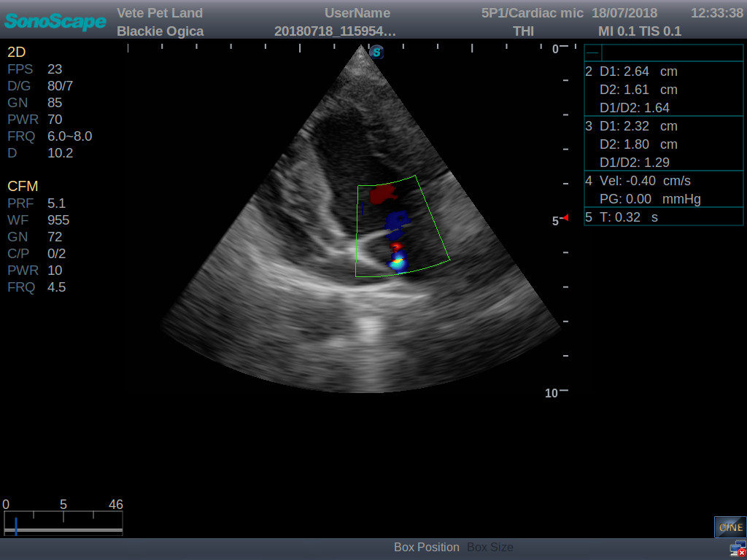Screen dimensions: 747x560
Task: Click the red focus position arrow
Action: [565, 217]
